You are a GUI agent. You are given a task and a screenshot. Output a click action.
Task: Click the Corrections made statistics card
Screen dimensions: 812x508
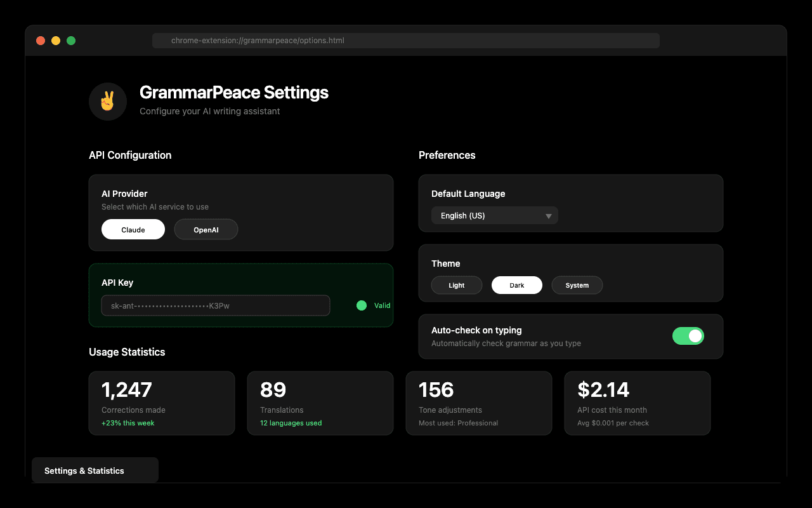162,403
